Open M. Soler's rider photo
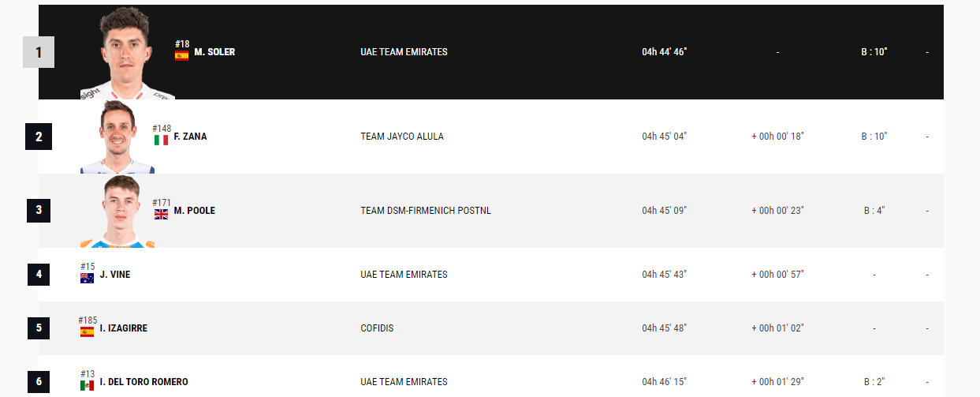Image resolution: width=980 pixels, height=397 pixels. pyautogui.click(x=126, y=54)
